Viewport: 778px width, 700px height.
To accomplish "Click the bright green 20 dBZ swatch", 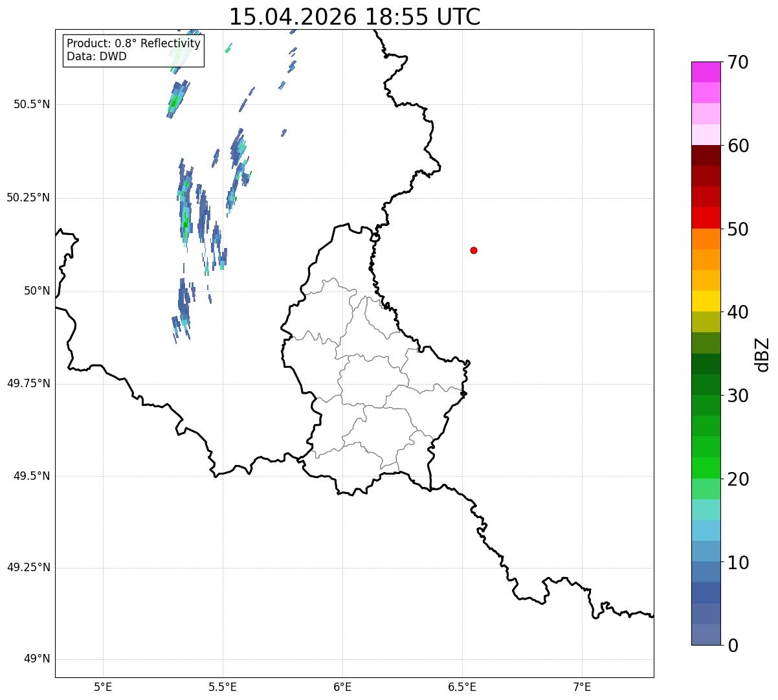I will pos(706,468).
